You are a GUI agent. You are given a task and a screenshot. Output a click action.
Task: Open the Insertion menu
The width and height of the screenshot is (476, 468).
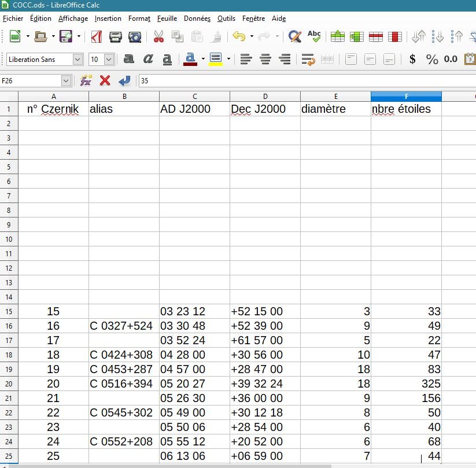108,19
